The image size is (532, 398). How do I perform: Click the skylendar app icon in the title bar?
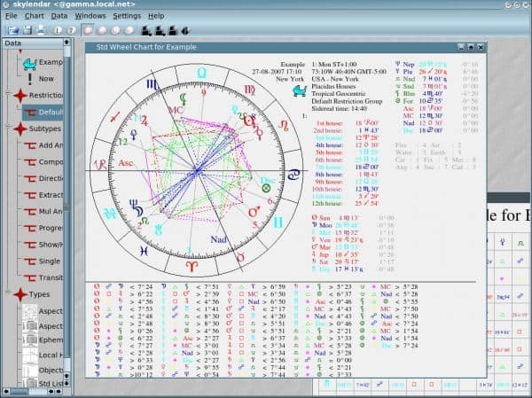coord(6,4)
